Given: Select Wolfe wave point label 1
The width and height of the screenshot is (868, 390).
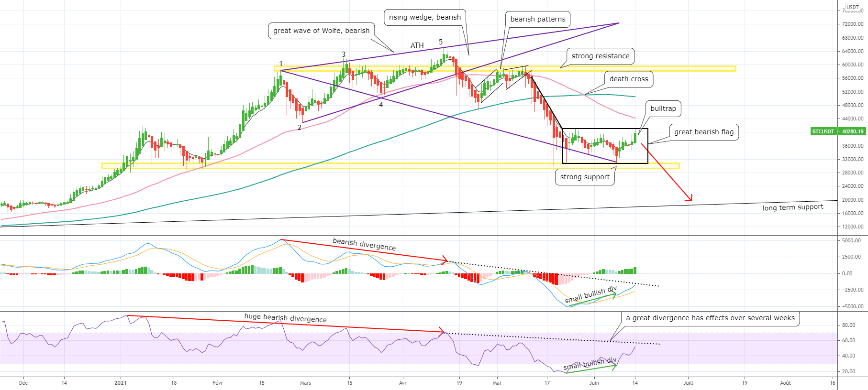Looking at the screenshot, I should [x=281, y=64].
